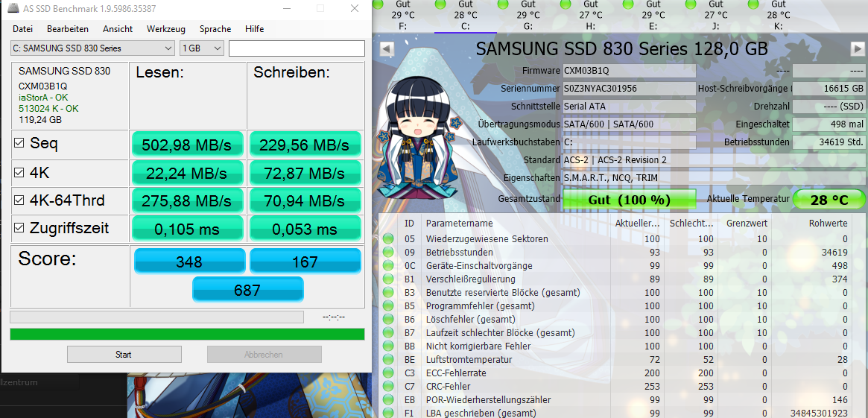Screen dimensions: 868x418
Task: Click status orb of Luftstromtemperatur row
Action: click(x=388, y=360)
